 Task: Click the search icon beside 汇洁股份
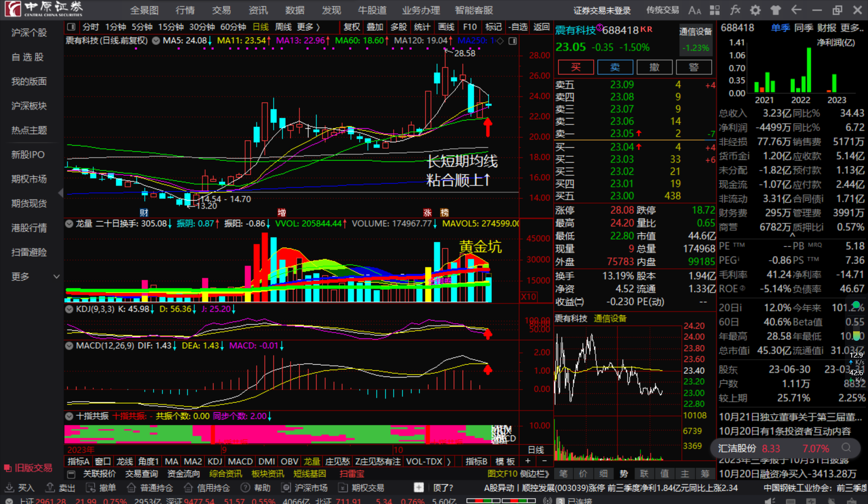(846, 447)
